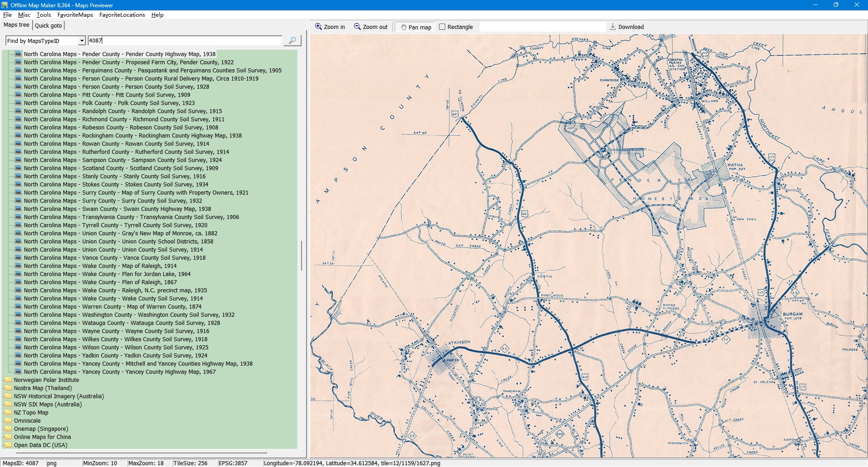The width and height of the screenshot is (868, 467).
Task: Click the Open Data DC (USA) folder icon
Action: pyautogui.click(x=8, y=445)
